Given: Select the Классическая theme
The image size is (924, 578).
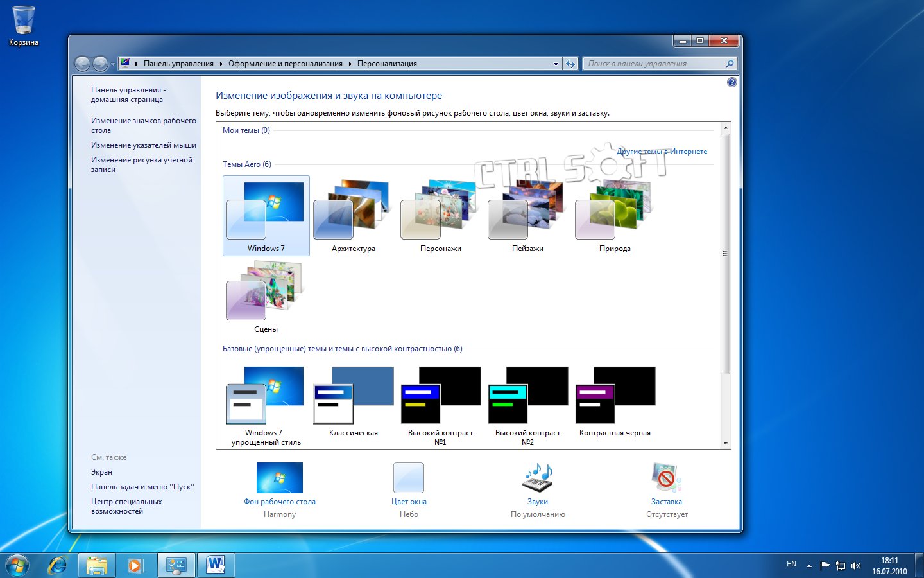Looking at the screenshot, I should click(354, 402).
